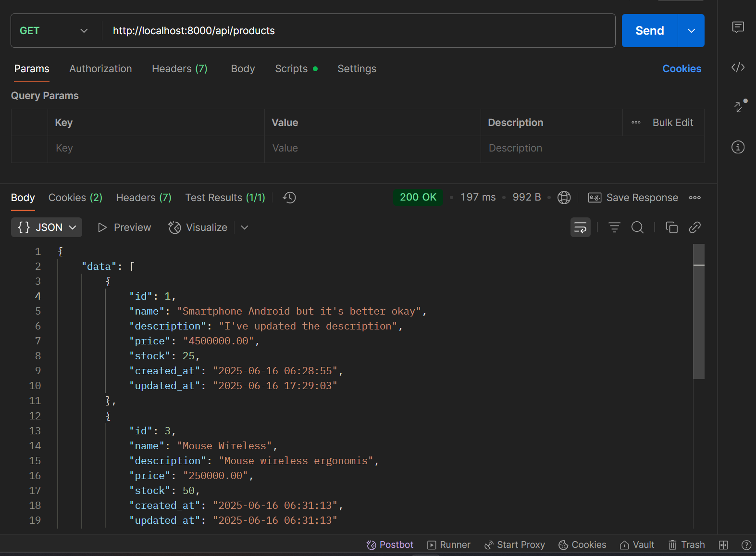The height and width of the screenshot is (556, 756).
Task: Open the Test Results tab
Action: pos(225,198)
